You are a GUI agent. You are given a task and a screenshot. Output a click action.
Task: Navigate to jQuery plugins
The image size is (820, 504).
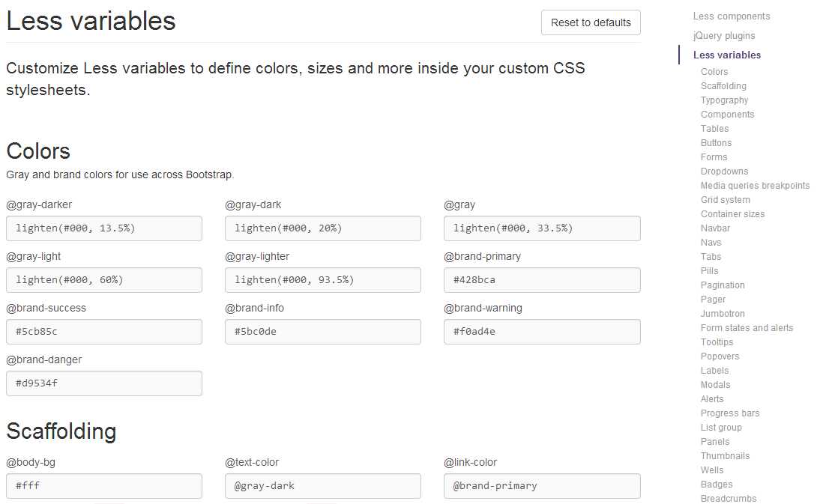[x=723, y=35]
